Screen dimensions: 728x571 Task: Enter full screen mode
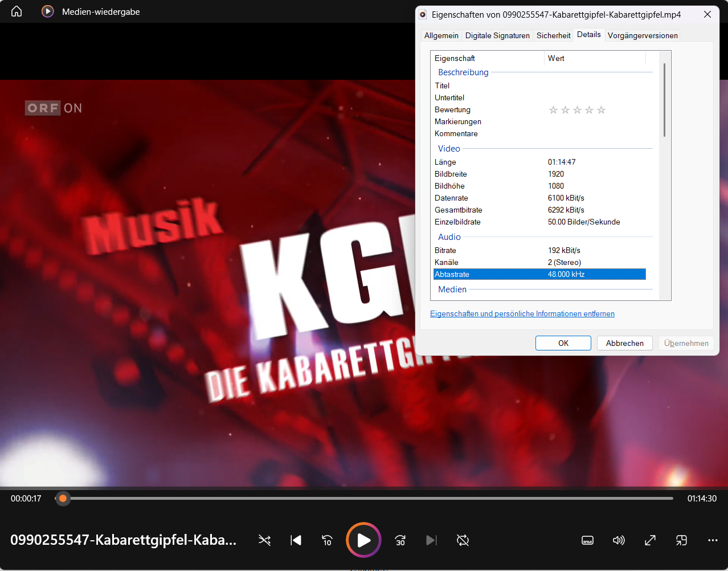(x=650, y=540)
